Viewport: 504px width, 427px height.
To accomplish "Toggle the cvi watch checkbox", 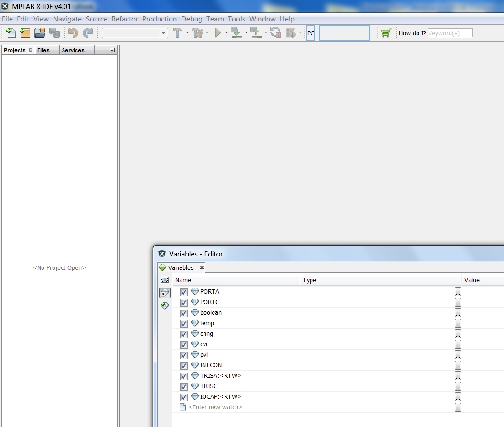I will click(x=184, y=345).
